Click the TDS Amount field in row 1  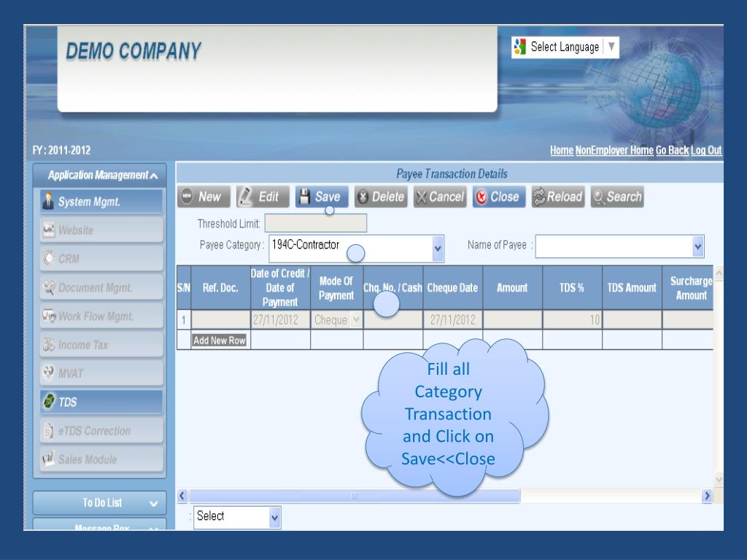pyautogui.click(x=632, y=319)
